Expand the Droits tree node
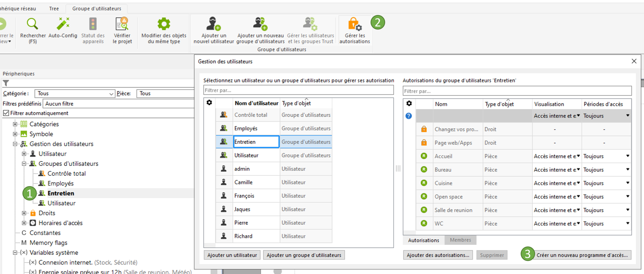This screenshot has width=644, height=274. point(24,213)
